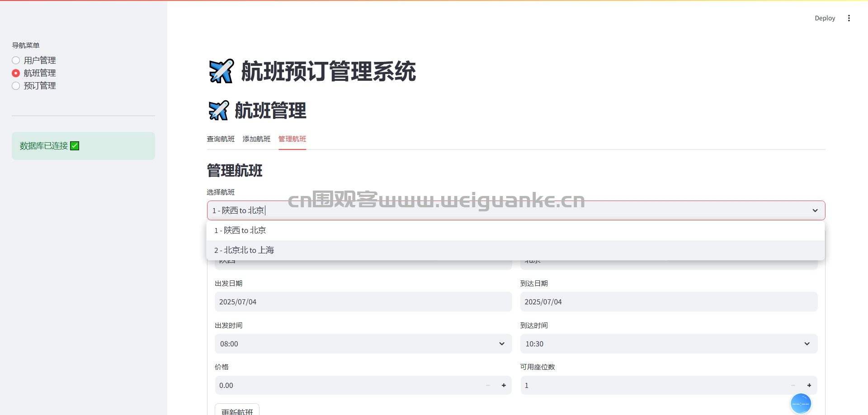Choose option 1 - 陕西 to 北京

click(515, 230)
